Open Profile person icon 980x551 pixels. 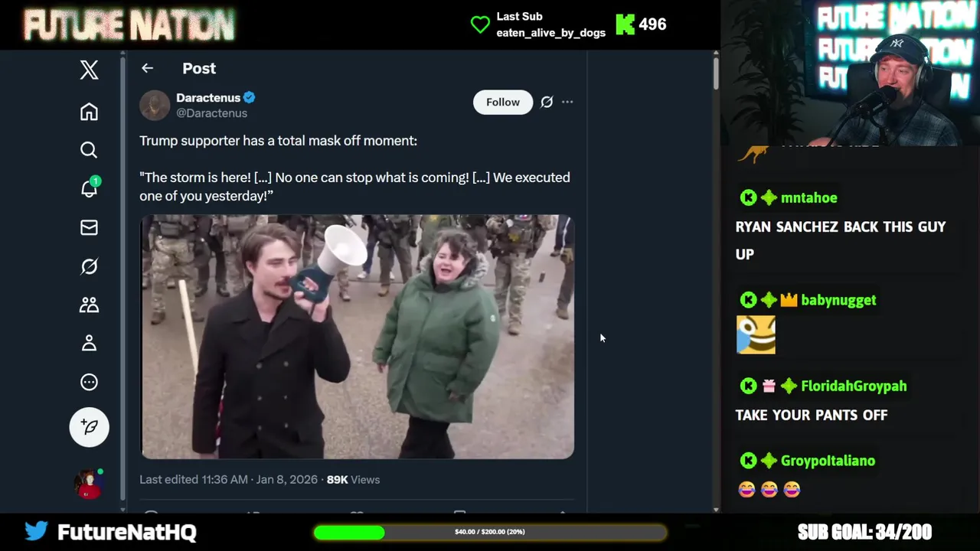pos(89,344)
